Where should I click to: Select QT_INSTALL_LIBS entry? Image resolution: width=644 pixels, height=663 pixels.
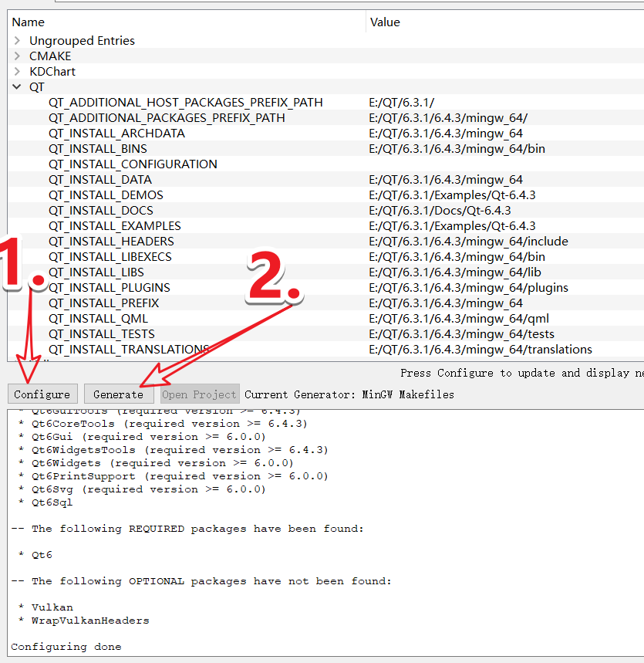(x=96, y=272)
